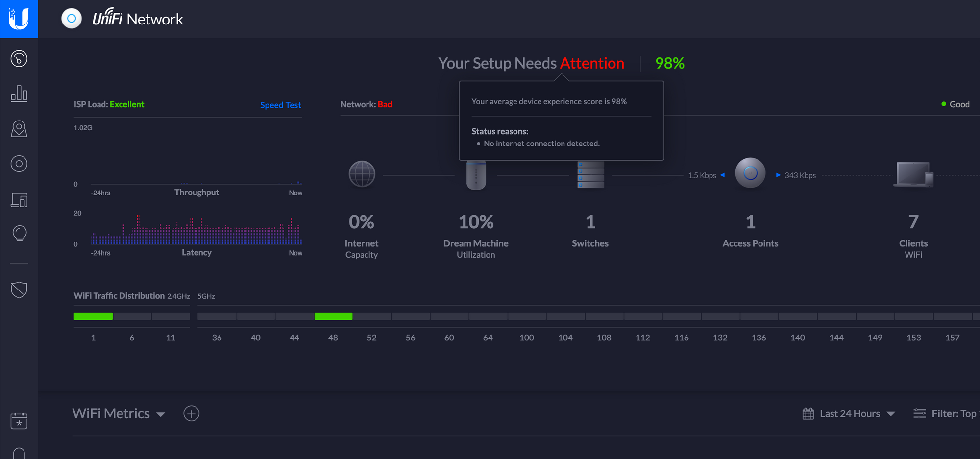Click the Ubiquiti logo in top-left corner

pos(19,19)
